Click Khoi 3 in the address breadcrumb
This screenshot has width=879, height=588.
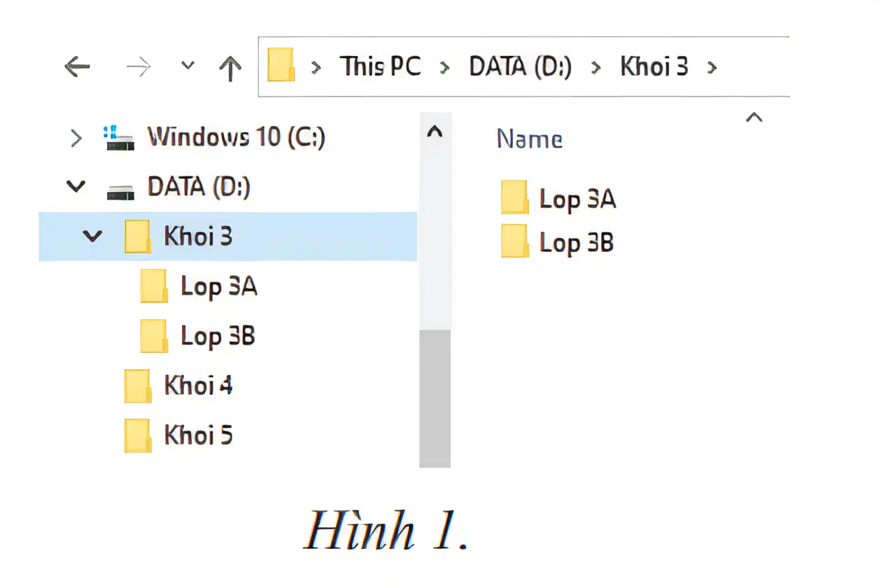(654, 66)
